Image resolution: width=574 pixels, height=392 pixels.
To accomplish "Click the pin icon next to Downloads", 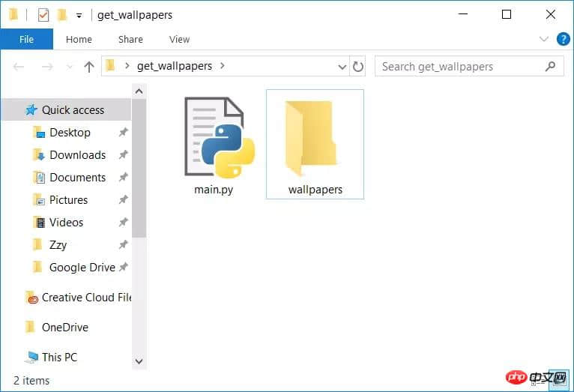I will [x=124, y=155].
